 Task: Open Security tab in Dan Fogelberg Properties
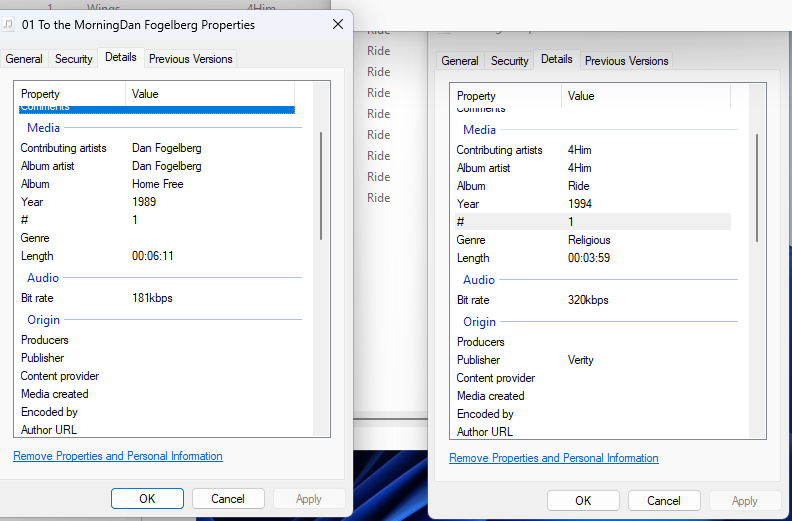[x=74, y=59]
